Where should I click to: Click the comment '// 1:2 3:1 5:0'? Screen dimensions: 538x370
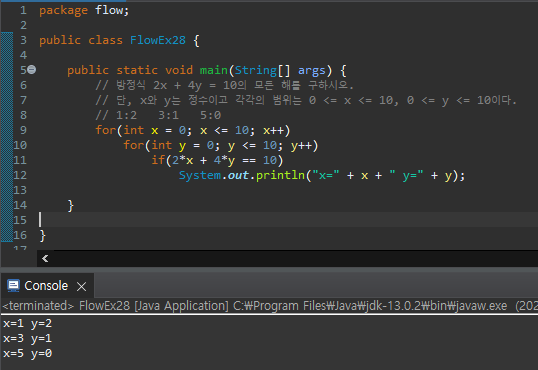[x=158, y=115]
